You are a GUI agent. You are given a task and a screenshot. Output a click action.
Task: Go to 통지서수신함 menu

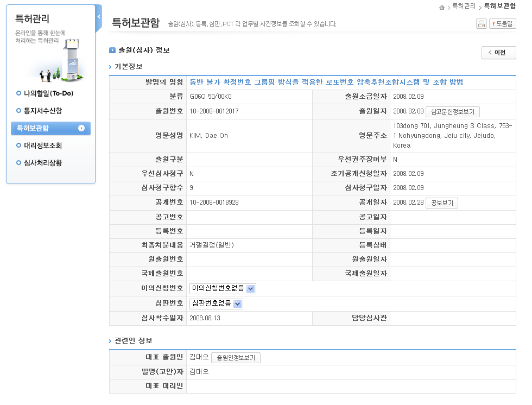click(42, 111)
